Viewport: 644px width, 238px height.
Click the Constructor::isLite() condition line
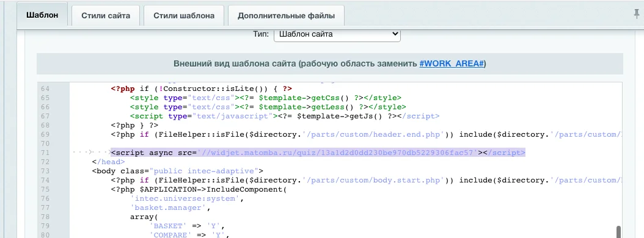point(201,88)
